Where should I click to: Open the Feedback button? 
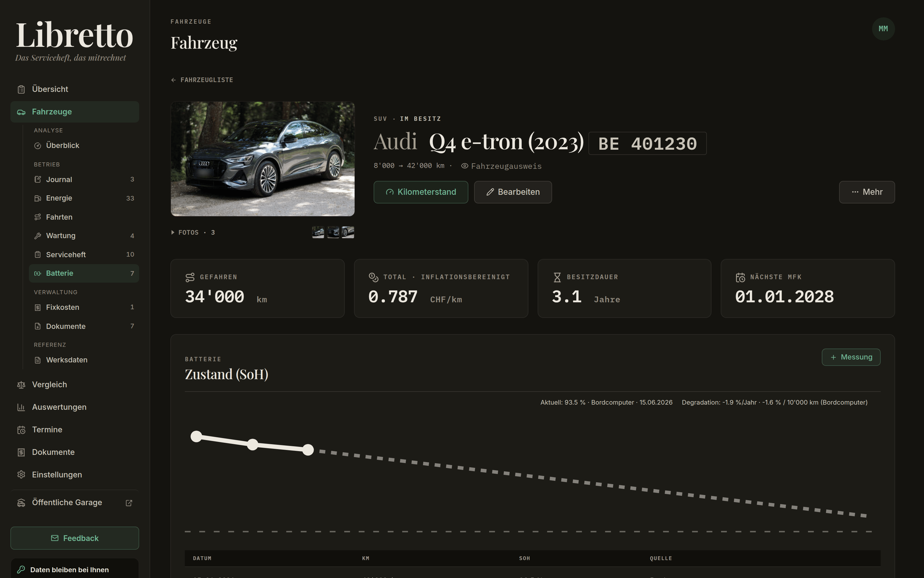pyautogui.click(x=74, y=538)
